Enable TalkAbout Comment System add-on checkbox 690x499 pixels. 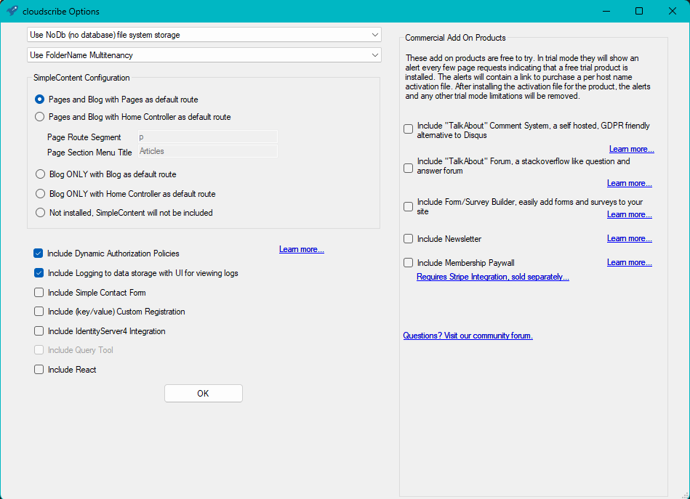(408, 129)
